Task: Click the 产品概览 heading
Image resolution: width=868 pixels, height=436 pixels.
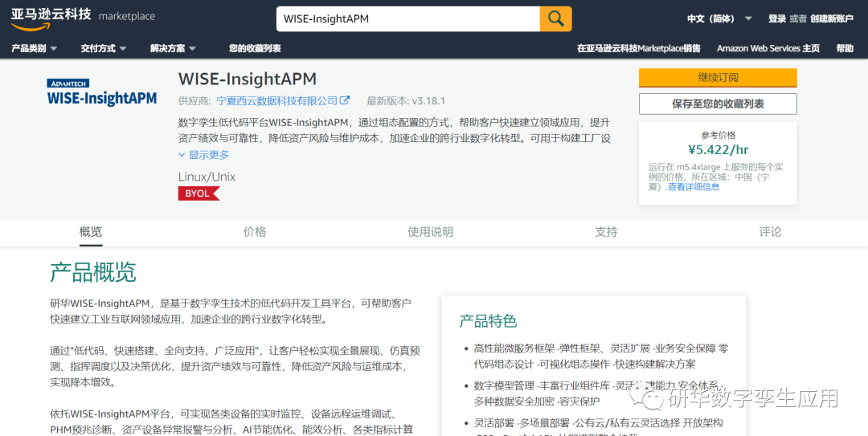Action: point(93,272)
